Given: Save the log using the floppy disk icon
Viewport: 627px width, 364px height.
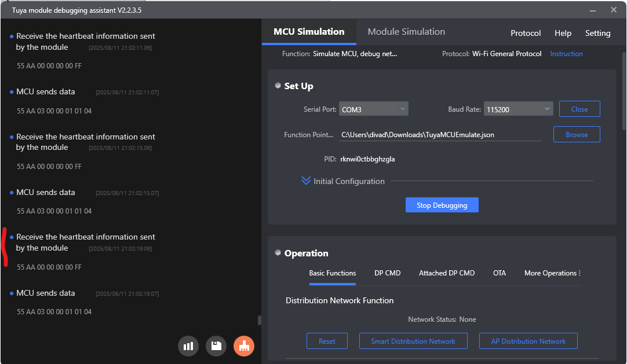Looking at the screenshot, I should coord(216,346).
